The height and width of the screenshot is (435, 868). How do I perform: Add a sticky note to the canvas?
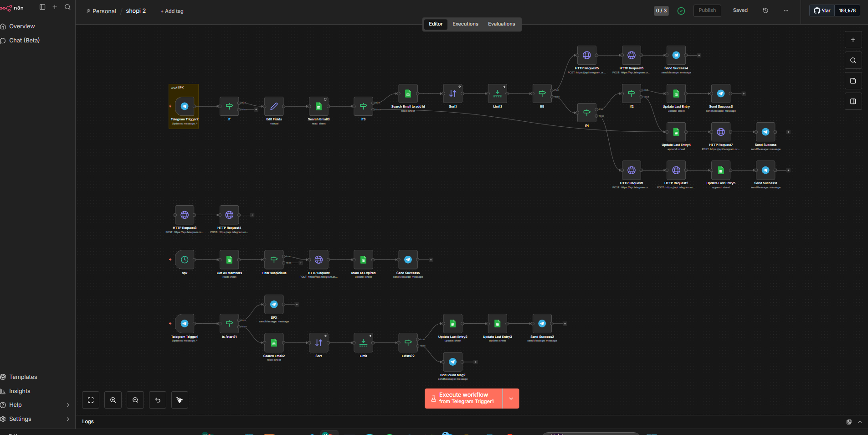click(x=853, y=81)
